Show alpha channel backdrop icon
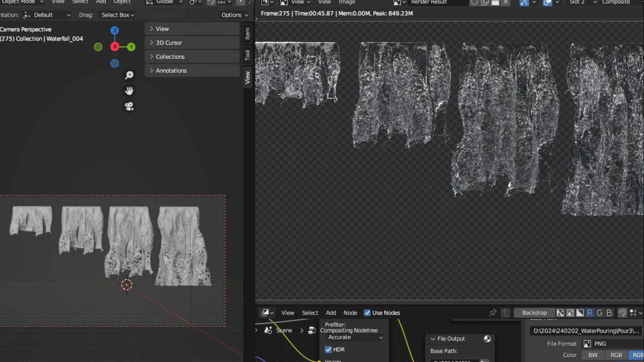Screen dimensions: 644x362 [580, 313]
